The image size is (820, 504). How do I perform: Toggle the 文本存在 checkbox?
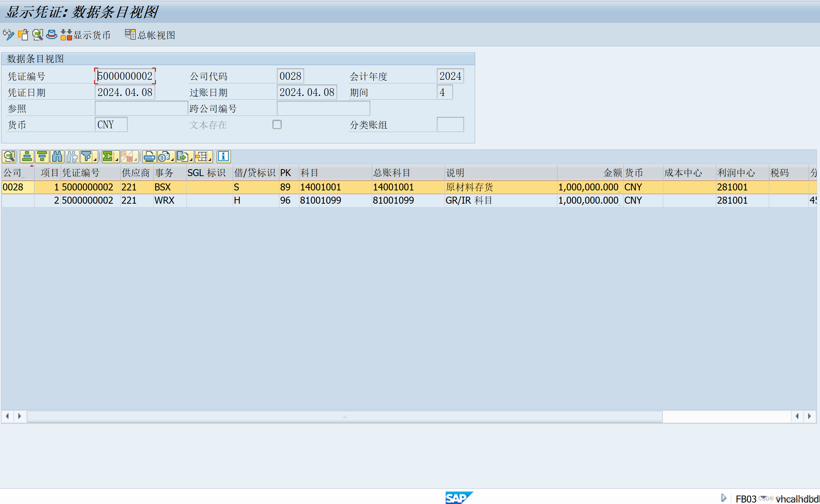(277, 125)
